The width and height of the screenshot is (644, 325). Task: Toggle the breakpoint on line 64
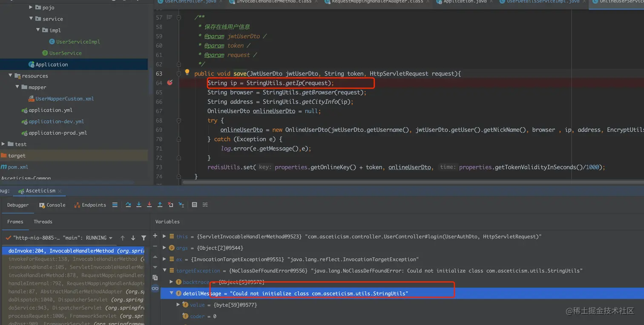click(170, 83)
